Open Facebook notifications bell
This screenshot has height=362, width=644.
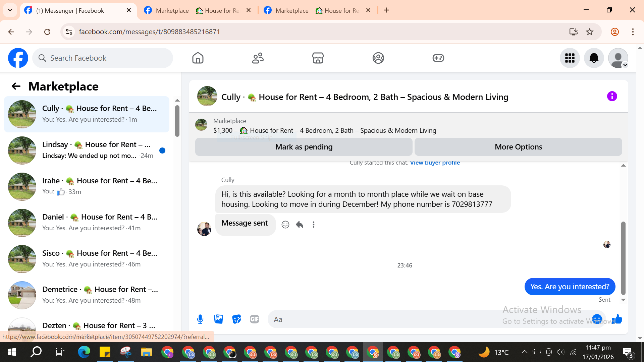(594, 58)
